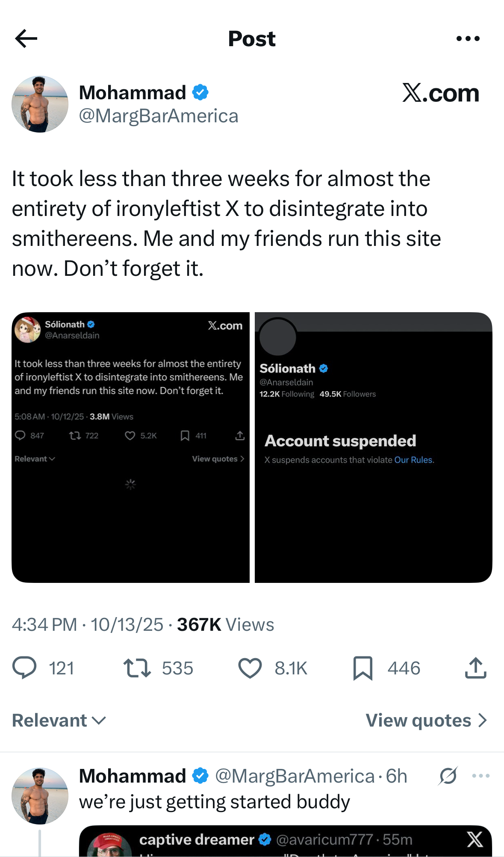The height and width of the screenshot is (857, 504).
Task: Tap the X logo on quoted post
Action: click(475, 839)
